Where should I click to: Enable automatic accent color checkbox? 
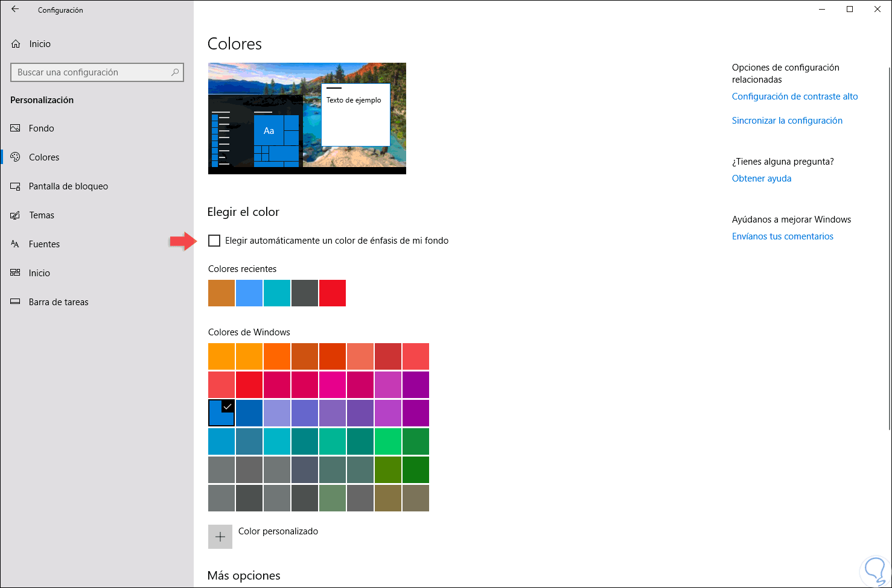[214, 241]
